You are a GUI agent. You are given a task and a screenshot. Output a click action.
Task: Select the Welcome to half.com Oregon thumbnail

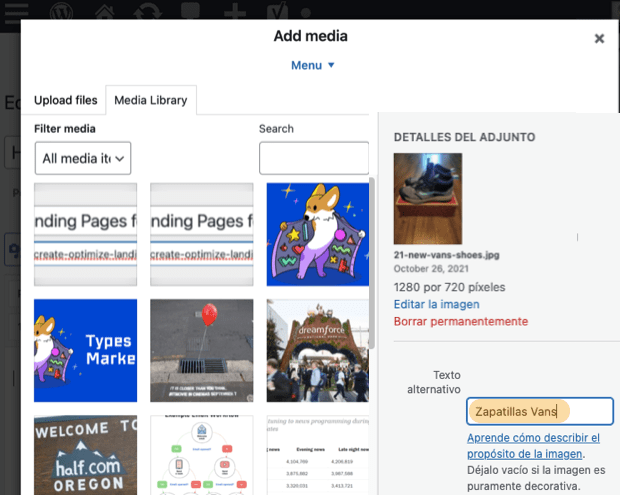[85, 455]
